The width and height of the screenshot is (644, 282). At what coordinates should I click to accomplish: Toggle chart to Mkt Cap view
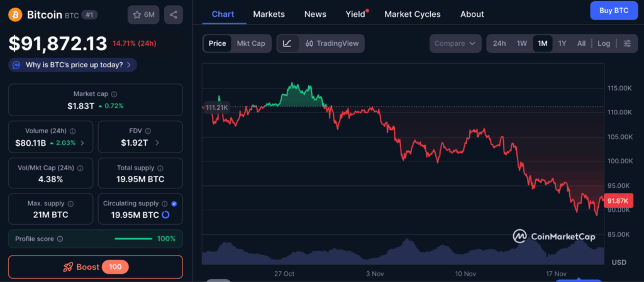[x=250, y=43]
